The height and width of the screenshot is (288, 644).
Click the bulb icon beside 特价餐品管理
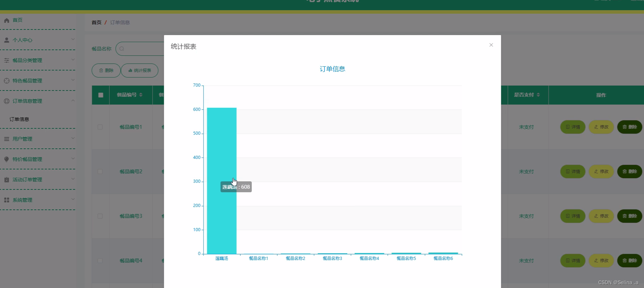[7, 159]
